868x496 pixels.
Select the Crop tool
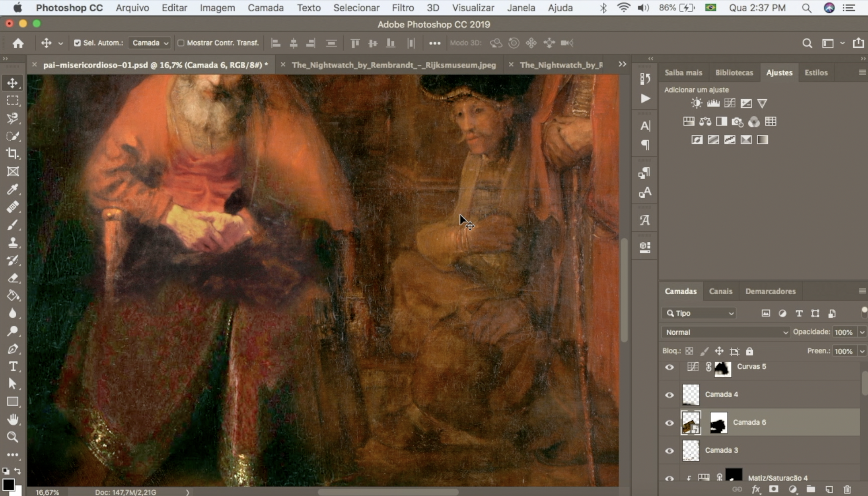[12, 153]
